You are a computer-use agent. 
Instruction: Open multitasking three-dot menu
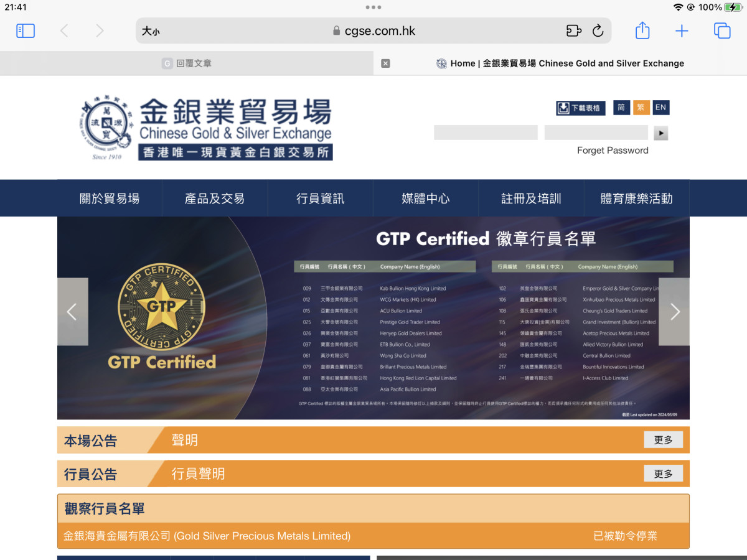[374, 7]
